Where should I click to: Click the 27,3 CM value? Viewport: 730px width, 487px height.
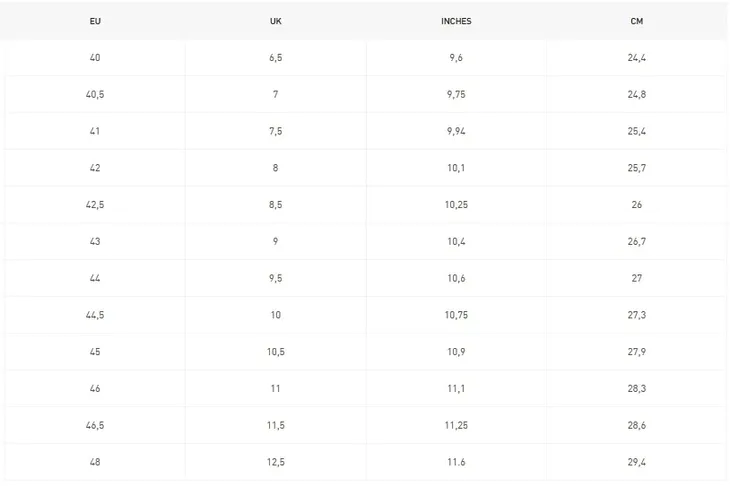pyautogui.click(x=636, y=315)
